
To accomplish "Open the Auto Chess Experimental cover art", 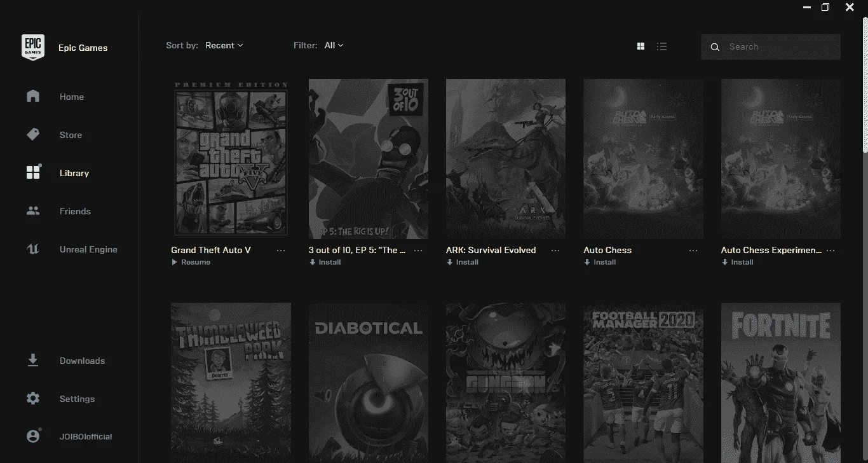I will click(781, 159).
